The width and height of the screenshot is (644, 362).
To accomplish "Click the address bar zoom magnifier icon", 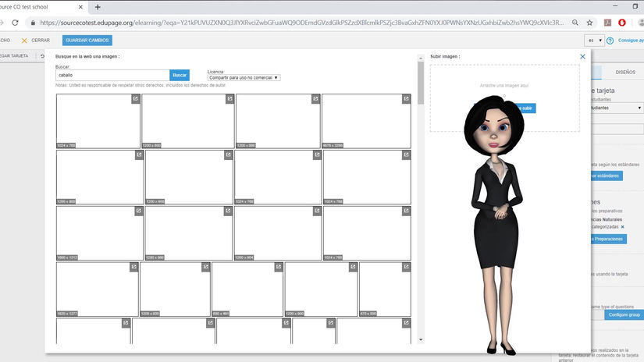I will click(x=575, y=23).
